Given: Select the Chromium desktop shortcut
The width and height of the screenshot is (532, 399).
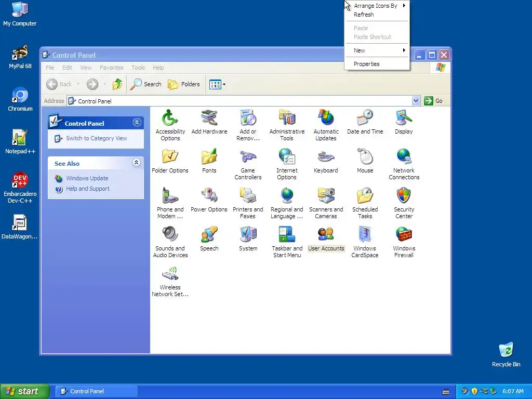Looking at the screenshot, I should (20, 99).
